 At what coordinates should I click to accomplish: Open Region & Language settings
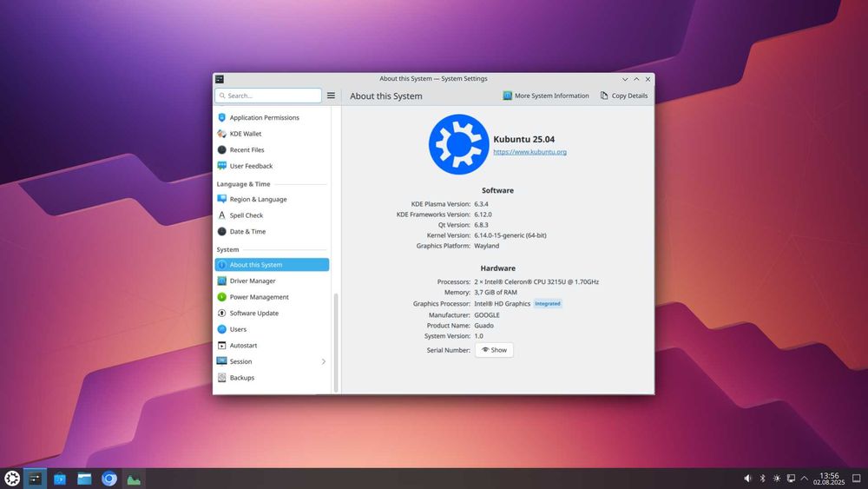pos(272,199)
